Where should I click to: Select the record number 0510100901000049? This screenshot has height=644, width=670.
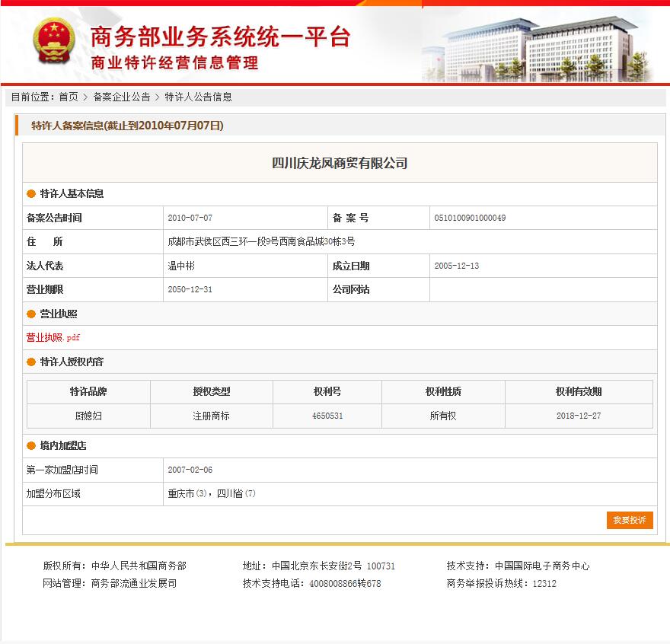(470, 218)
